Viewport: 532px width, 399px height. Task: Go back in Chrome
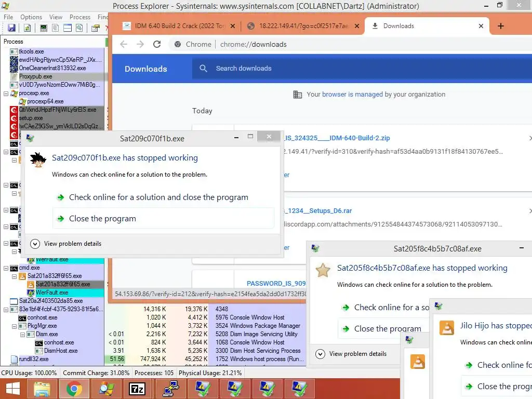click(x=124, y=44)
